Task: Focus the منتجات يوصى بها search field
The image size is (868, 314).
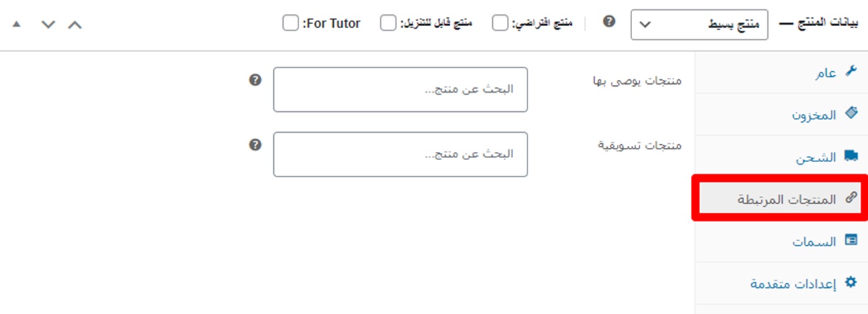Action: point(400,89)
